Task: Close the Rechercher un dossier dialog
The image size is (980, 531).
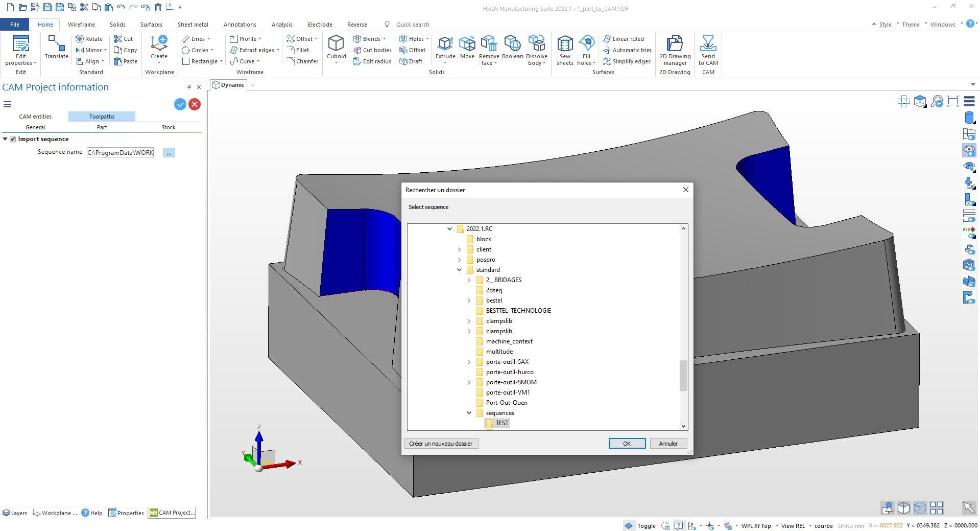Action: coord(685,190)
